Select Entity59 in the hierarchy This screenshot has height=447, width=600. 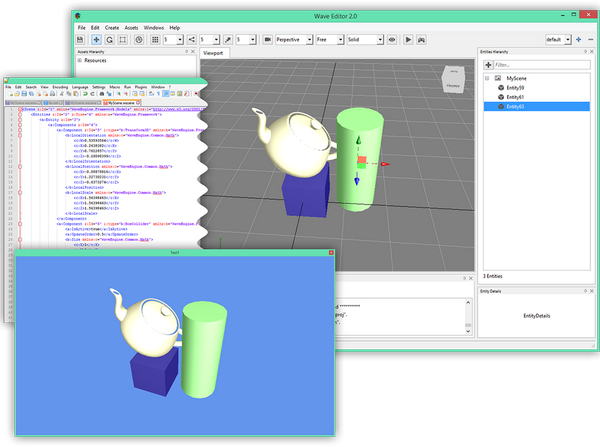click(515, 88)
